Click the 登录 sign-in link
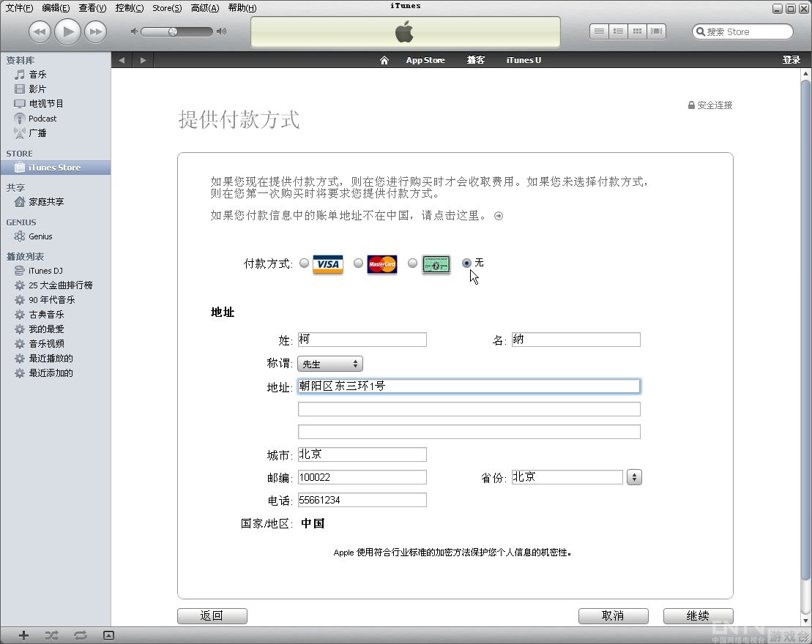The width and height of the screenshot is (812, 644). coord(791,60)
